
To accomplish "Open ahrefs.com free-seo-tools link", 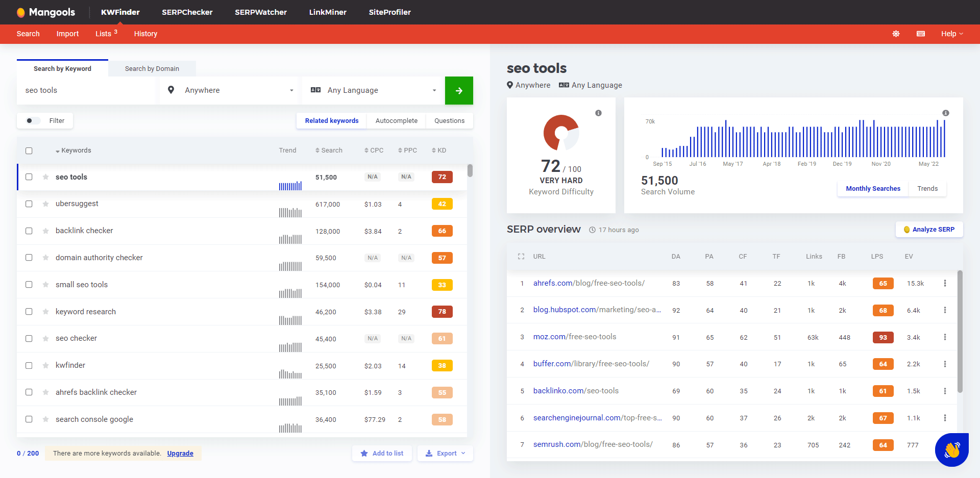I will (x=589, y=283).
